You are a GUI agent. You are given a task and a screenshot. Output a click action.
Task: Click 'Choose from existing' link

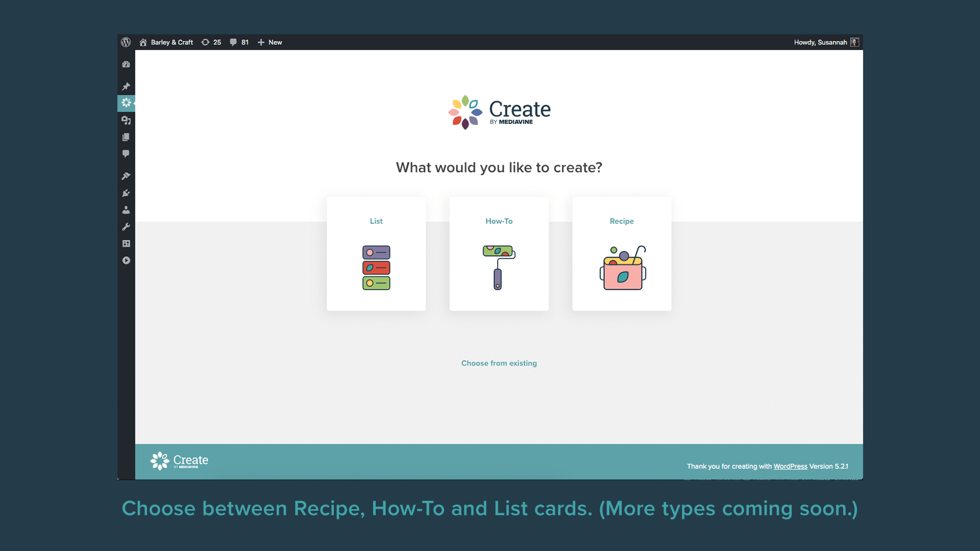[x=499, y=363]
